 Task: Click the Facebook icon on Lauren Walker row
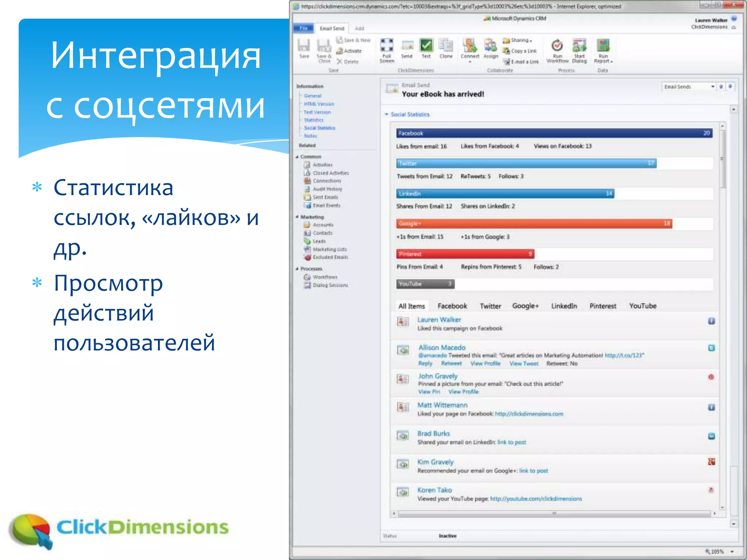click(x=711, y=321)
